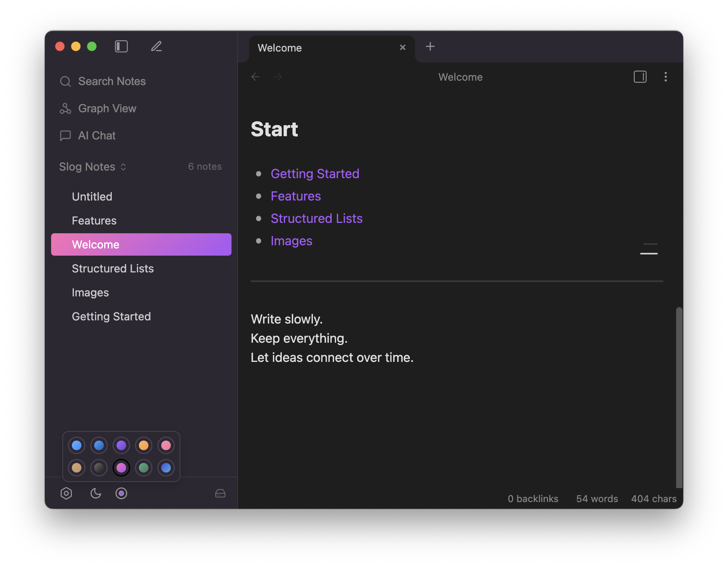The height and width of the screenshot is (568, 728).
Task: Open settings via the hexagon gear icon
Action: (x=66, y=493)
